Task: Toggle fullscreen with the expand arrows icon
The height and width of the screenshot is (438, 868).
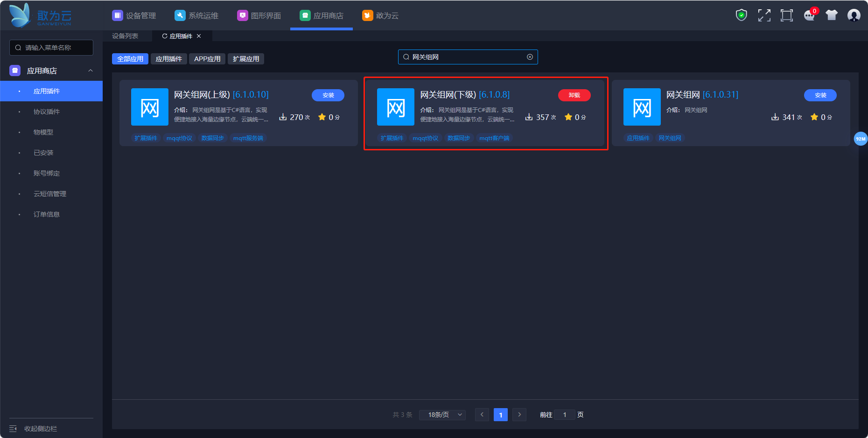Action: (764, 15)
